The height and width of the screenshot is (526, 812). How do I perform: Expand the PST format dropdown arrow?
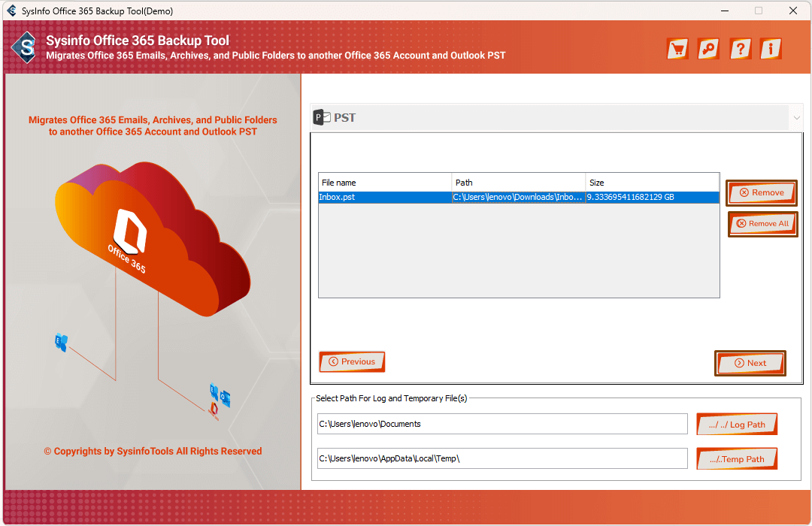point(795,118)
